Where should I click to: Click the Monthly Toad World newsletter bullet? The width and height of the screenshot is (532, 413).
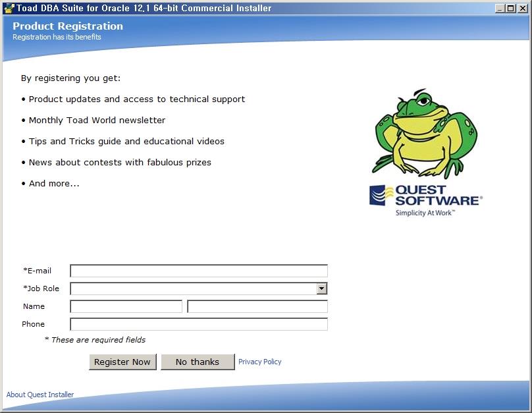(97, 121)
